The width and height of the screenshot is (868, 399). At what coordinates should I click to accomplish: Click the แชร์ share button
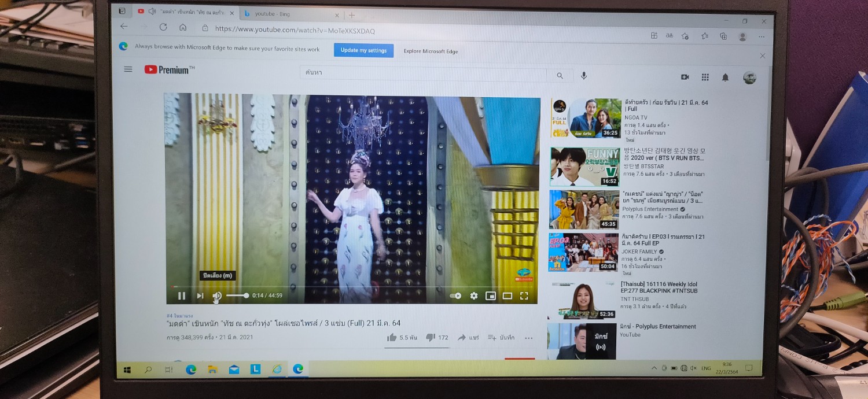[468, 337]
